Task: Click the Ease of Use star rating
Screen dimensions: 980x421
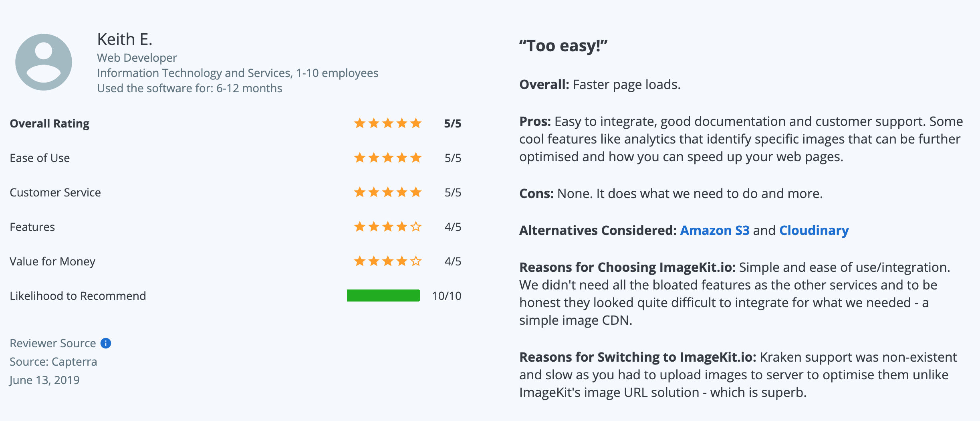Action: click(388, 158)
